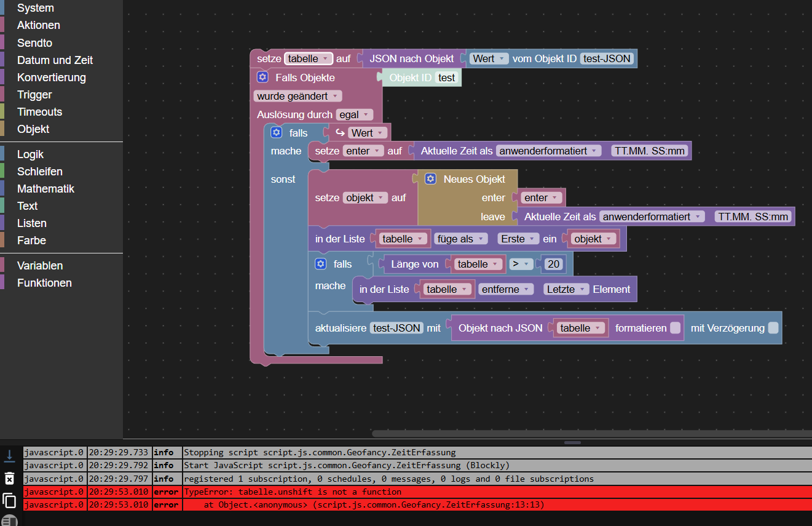Click gear icon on the outer 'falls' Wert block
The image size is (812, 526).
click(x=277, y=133)
